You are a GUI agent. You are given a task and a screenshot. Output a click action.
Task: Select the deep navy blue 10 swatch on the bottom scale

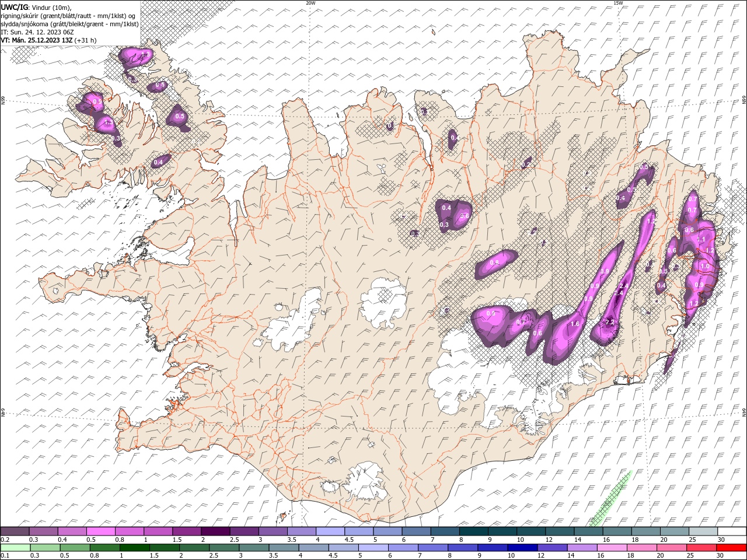coord(522,548)
